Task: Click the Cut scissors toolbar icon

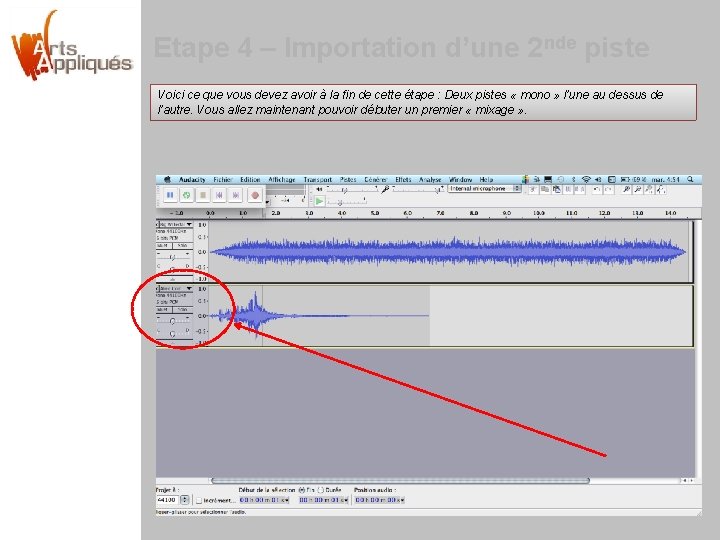Action: pos(533,189)
